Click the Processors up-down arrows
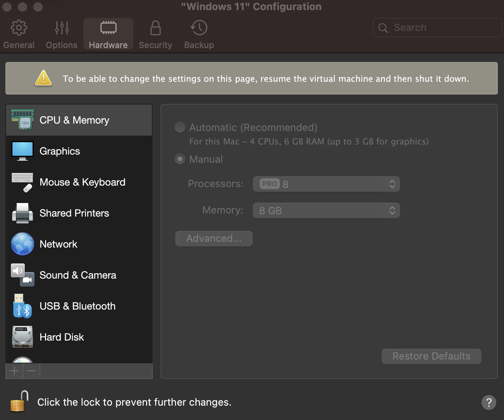The width and height of the screenshot is (504, 420). coord(392,184)
